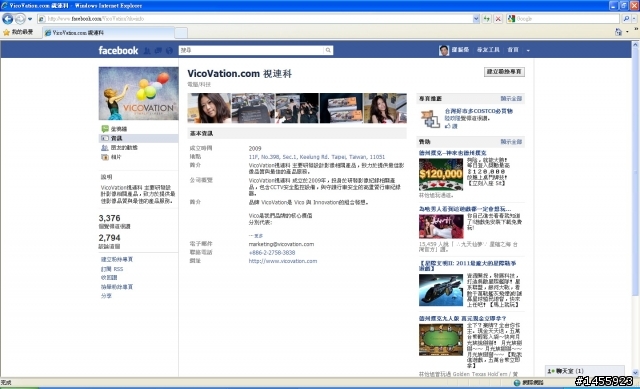Click the green Refresh page icon
Image resolution: width=640 pixels, height=389 pixels.
pos(487,19)
